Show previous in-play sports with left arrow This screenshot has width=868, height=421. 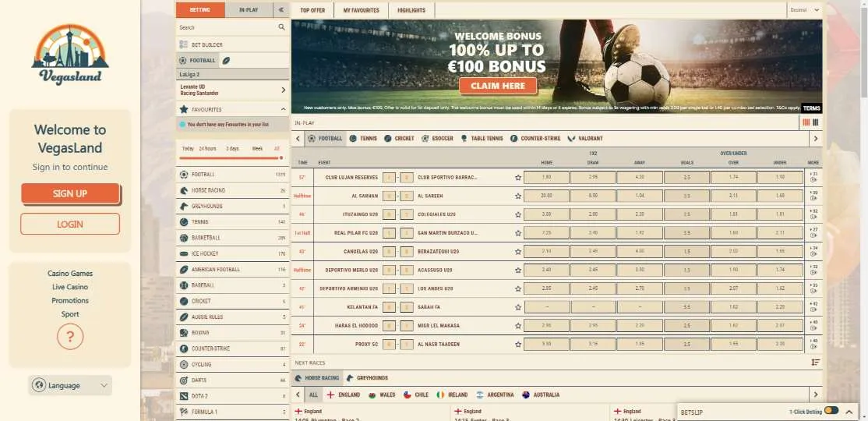pyautogui.click(x=298, y=139)
